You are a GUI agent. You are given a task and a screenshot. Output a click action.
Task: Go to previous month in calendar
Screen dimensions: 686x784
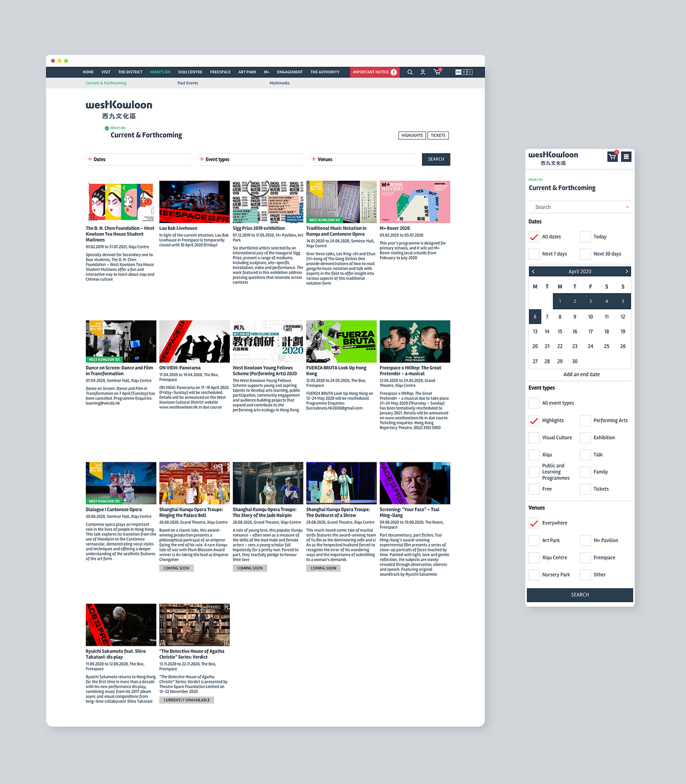pyautogui.click(x=533, y=271)
